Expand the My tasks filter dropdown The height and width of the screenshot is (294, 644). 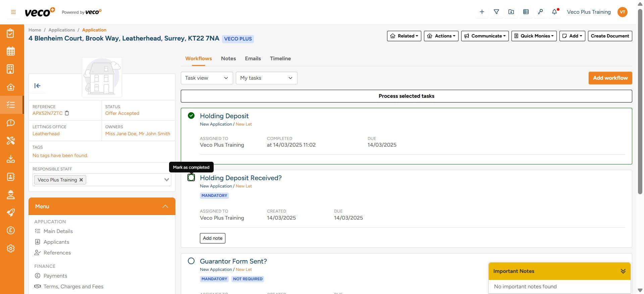(x=266, y=78)
